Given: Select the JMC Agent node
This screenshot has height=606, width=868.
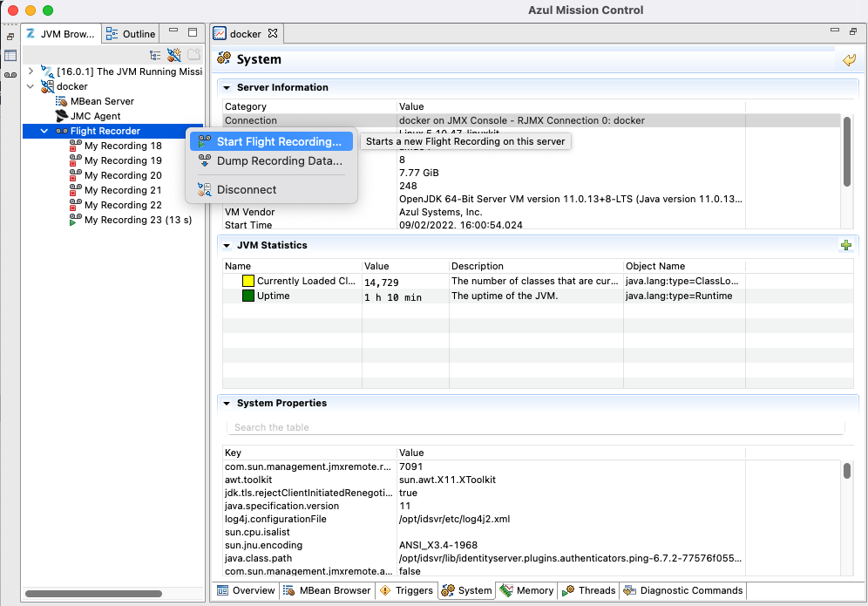Looking at the screenshot, I should (x=95, y=116).
